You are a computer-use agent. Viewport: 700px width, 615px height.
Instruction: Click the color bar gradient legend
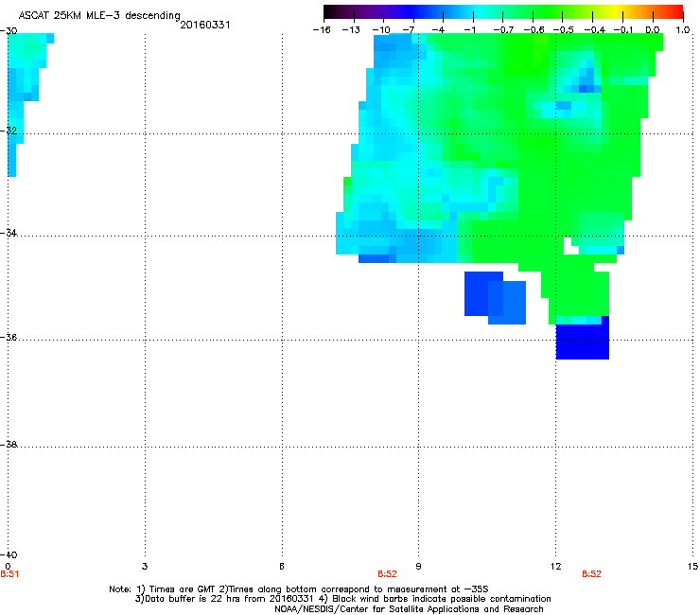pos(503,11)
